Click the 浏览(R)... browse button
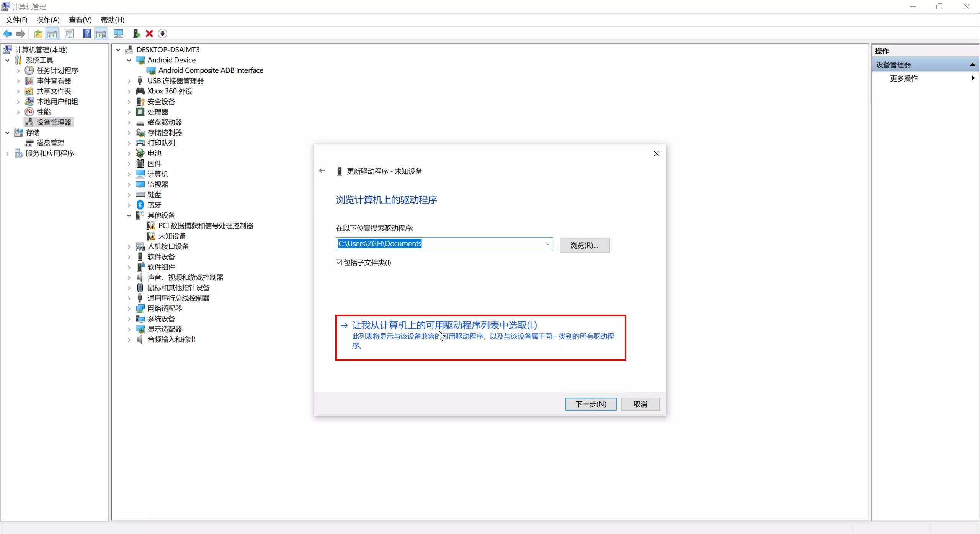Viewport: 980px width, 534px height. tap(584, 245)
